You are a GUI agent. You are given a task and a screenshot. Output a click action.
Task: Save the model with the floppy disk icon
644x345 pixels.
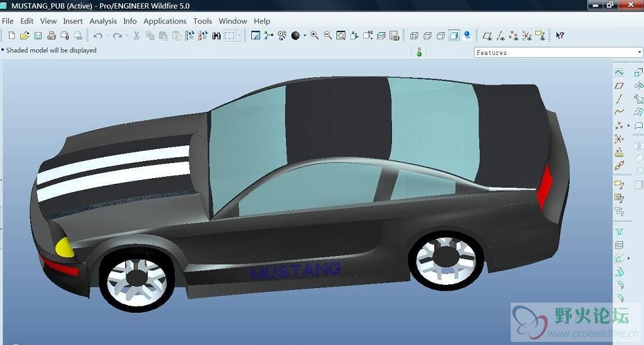click(x=38, y=36)
